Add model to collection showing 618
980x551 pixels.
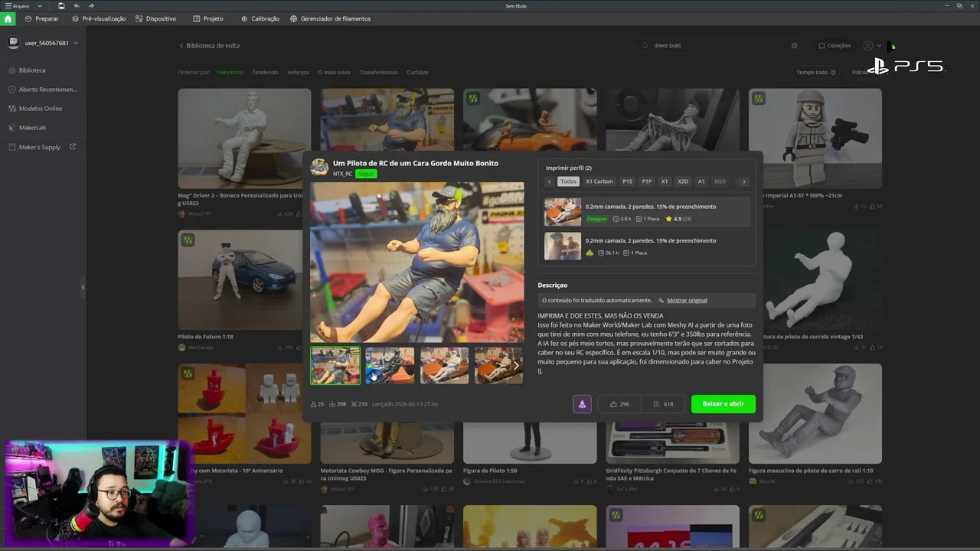pyautogui.click(x=663, y=404)
